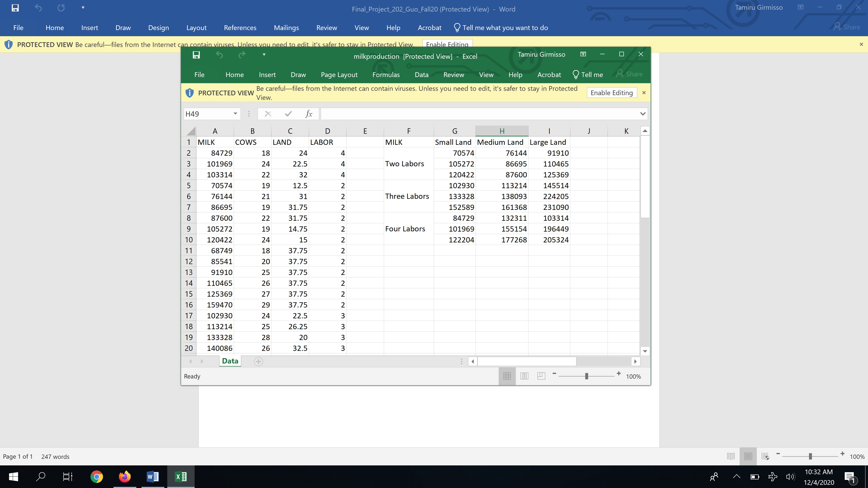Select the Normal view toggle in Excel
The width and height of the screenshot is (868, 488).
coord(507,376)
